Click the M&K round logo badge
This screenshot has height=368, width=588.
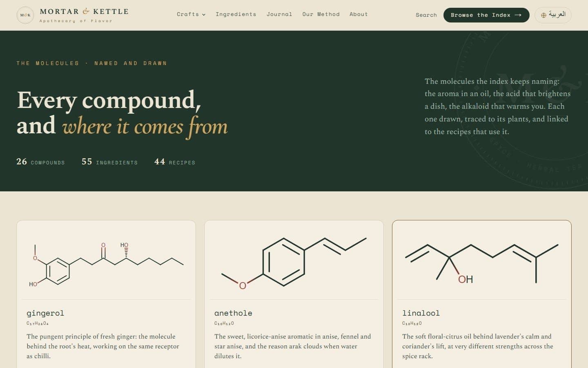(x=25, y=15)
